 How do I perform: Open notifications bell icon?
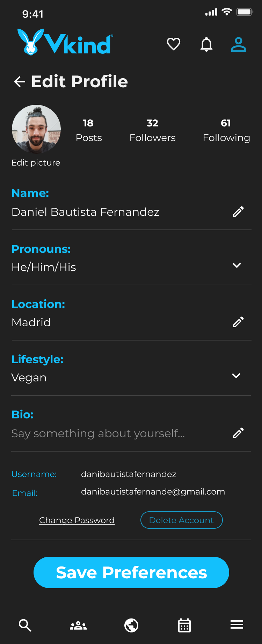pyautogui.click(x=206, y=44)
